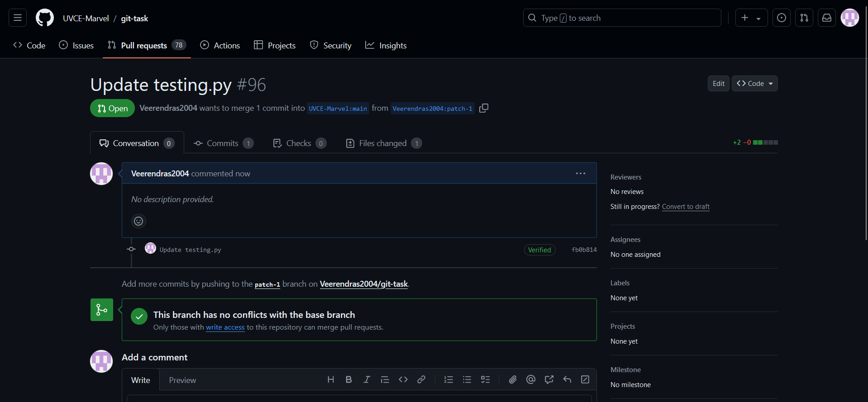Click the green diffstat bar
The height and width of the screenshot is (402, 868).
click(x=765, y=142)
